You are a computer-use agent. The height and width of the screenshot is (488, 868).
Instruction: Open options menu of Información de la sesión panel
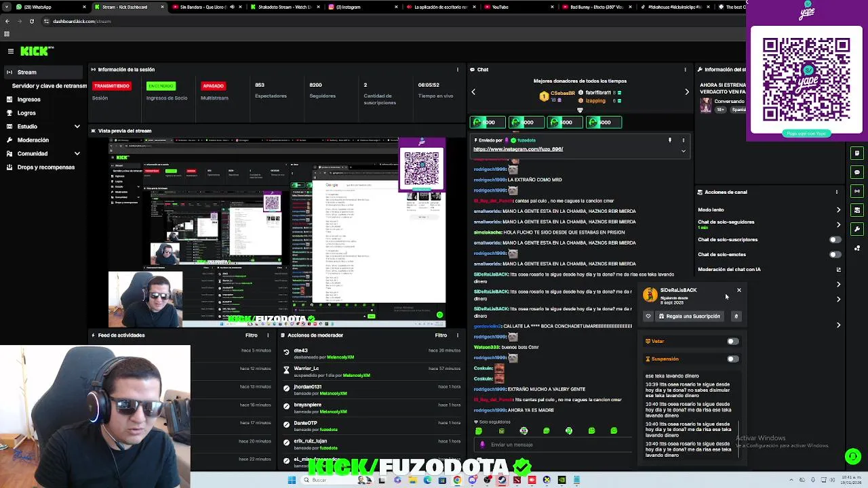coord(458,69)
